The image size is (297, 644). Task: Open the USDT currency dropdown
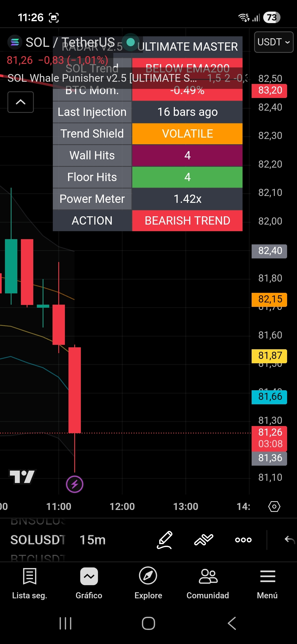(274, 42)
